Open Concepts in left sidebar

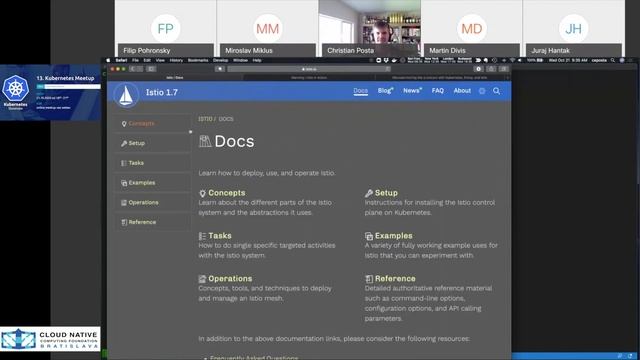point(153,124)
